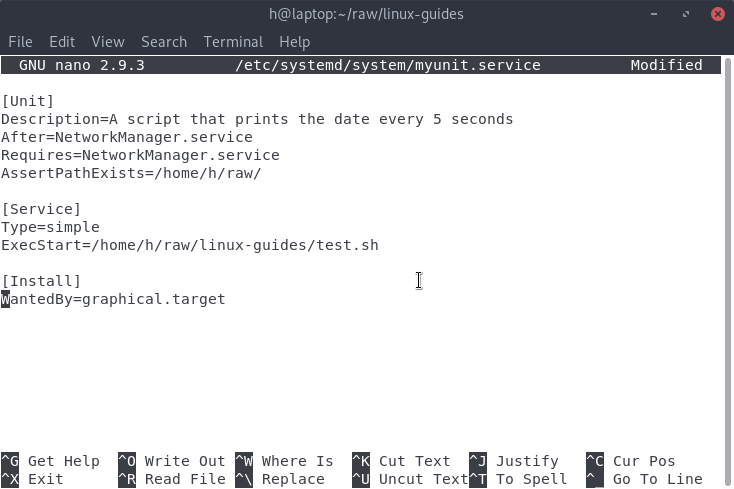734x489 pixels.
Task: Open the View menu
Action: (108, 42)
